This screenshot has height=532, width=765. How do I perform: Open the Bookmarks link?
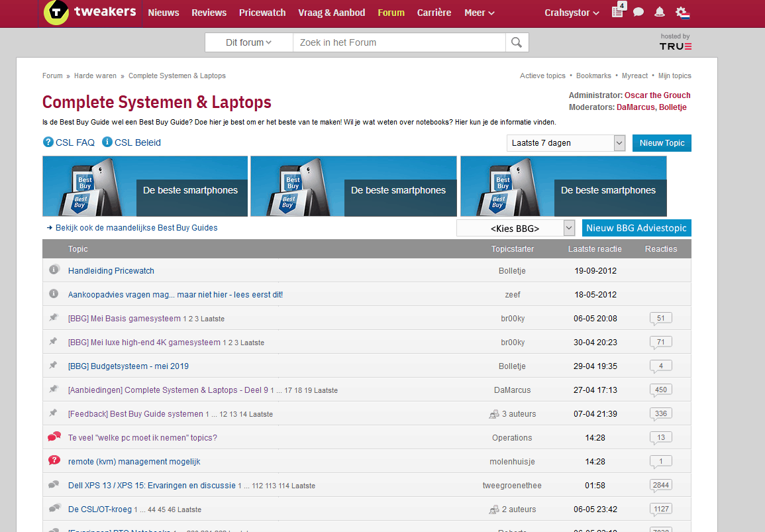click(593, 76)
